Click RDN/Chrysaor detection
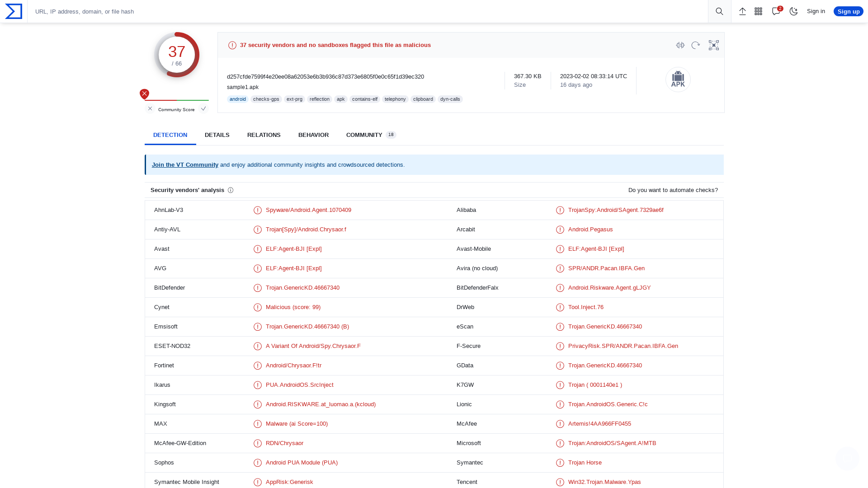Viewport: 868px width, 488px height. tap(285, 443)
